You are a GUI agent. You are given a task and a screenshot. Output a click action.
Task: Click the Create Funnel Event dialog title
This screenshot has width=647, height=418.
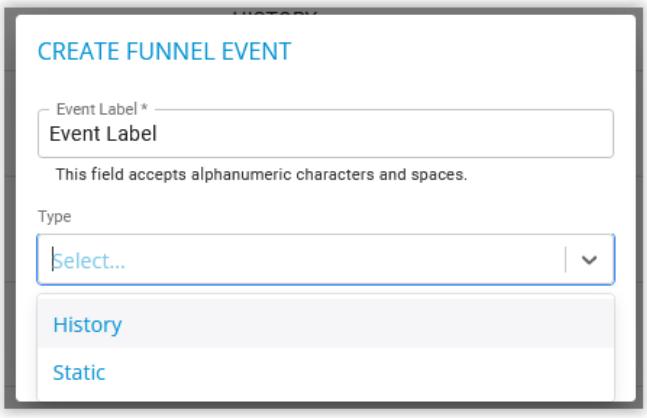pyautogui.click(x=164, y=52)
